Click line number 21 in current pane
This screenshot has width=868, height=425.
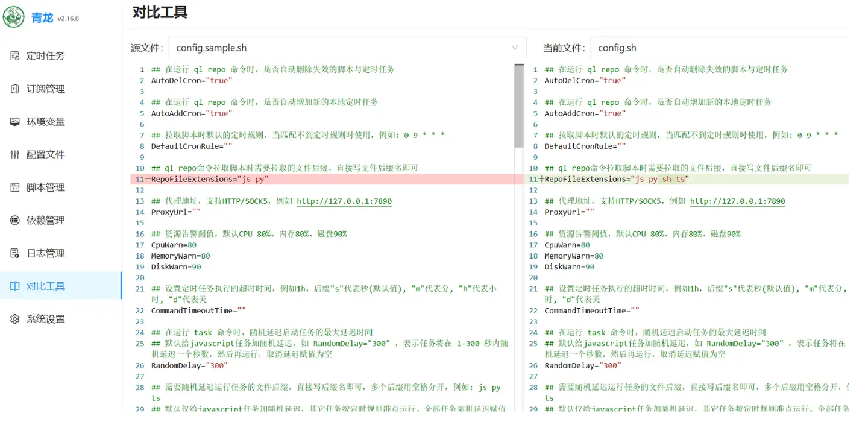click(533, 289)
